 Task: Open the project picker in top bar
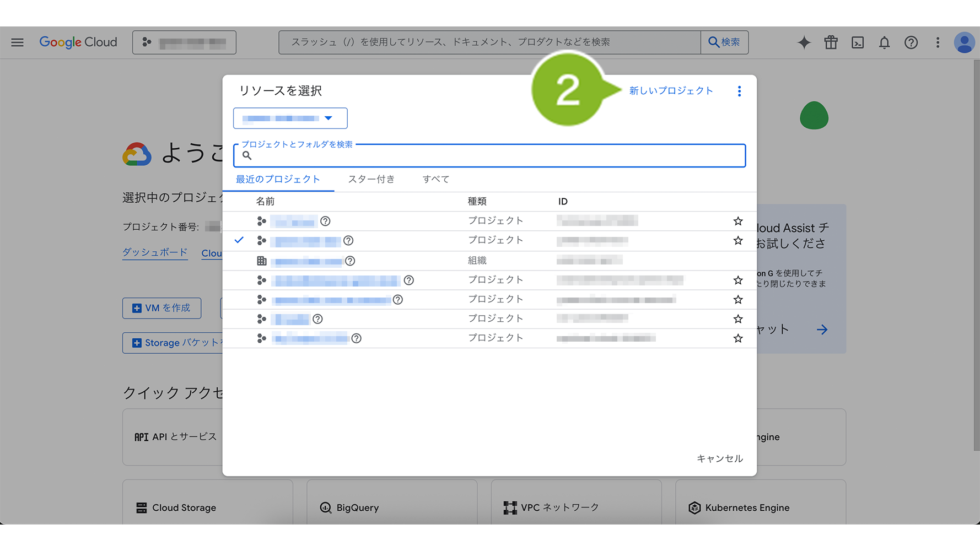tap(184, 42)
